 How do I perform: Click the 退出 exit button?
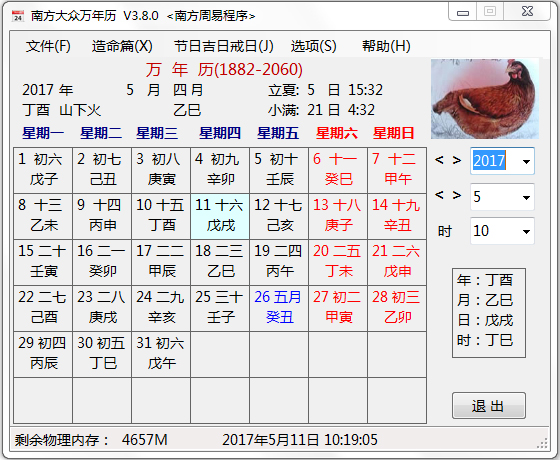[x=489, y=405]
